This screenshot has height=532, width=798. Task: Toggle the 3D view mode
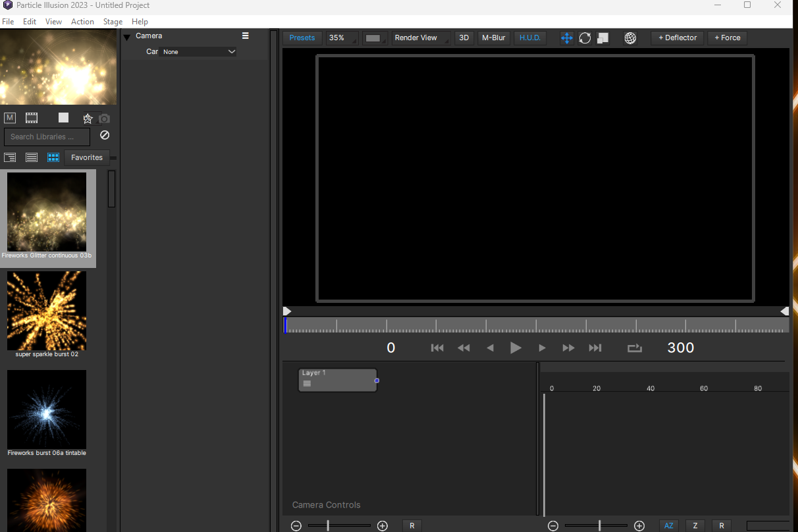pos(464,38)
